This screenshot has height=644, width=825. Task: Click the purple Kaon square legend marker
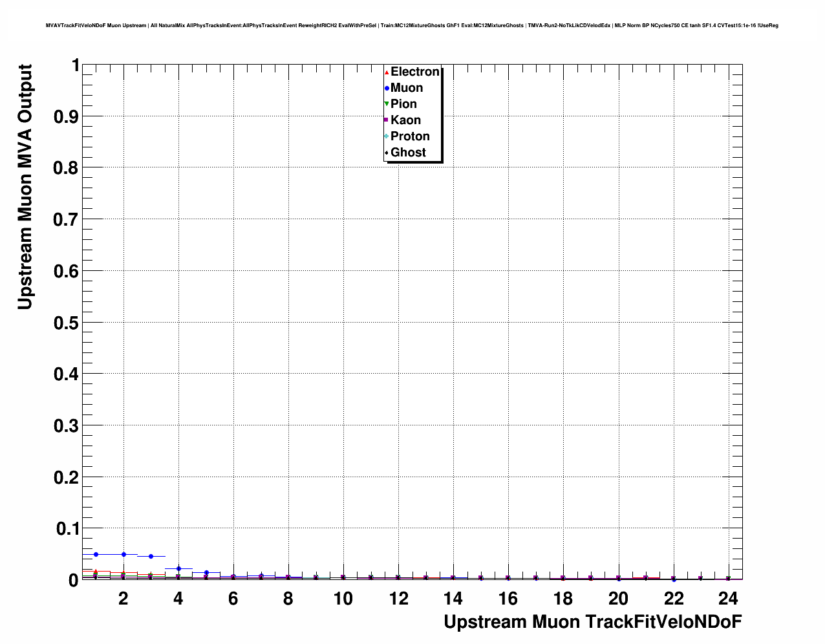point(387,120)
